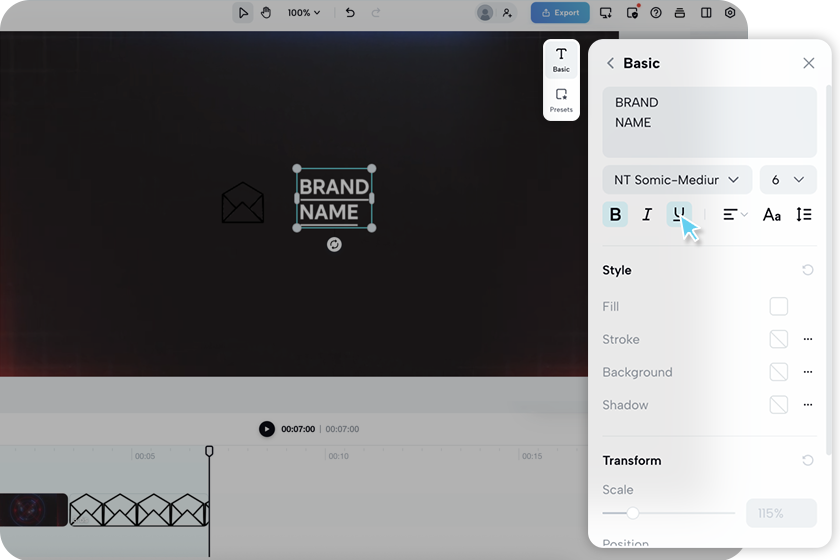Click the Scale slider handle
The width and height of the screenshot is (840, 560).
633,513
